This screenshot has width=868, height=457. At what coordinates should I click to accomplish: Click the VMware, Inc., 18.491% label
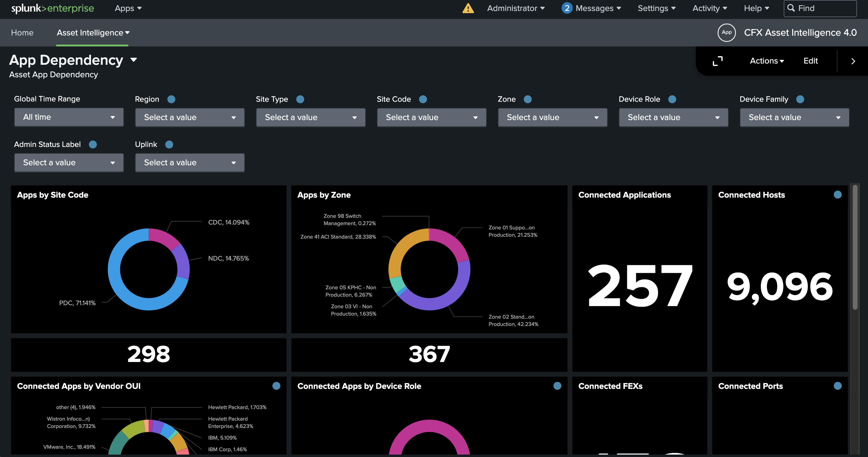(69, 447)
